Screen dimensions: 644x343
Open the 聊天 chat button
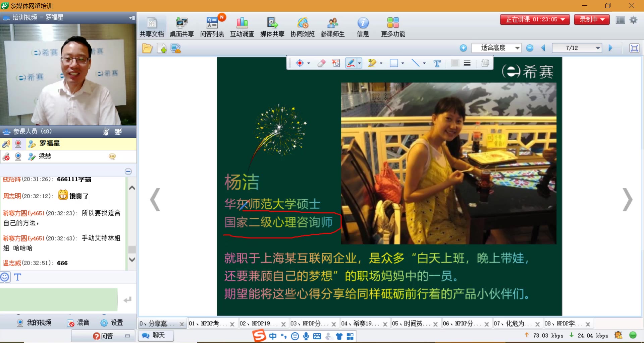pyautogui.click(x=156, y=335)
